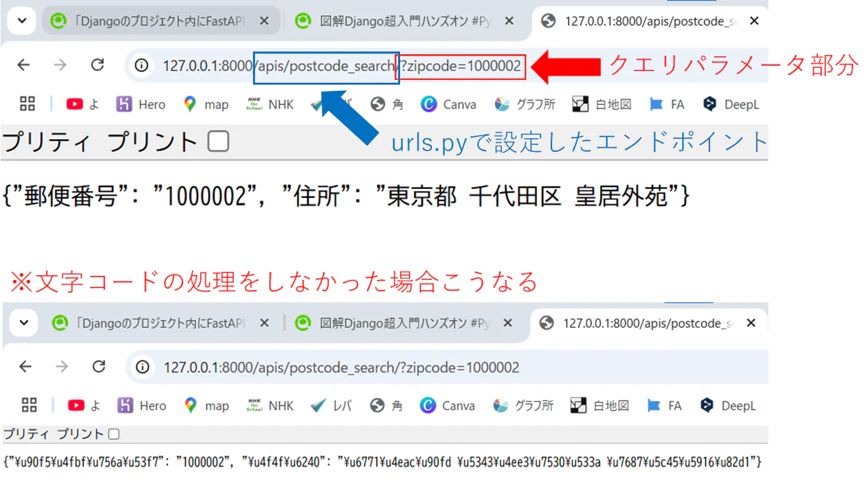Select the 127.0.0.1:8000 tab in upper window

tap(650, 21)
